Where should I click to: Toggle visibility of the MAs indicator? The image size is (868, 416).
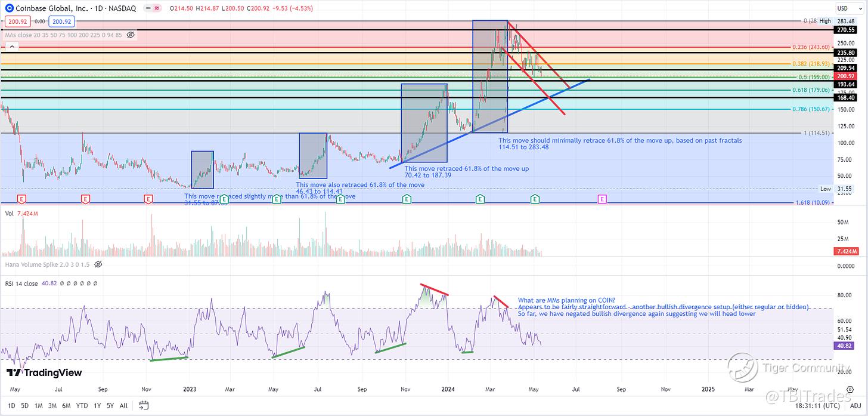point(131,35)
